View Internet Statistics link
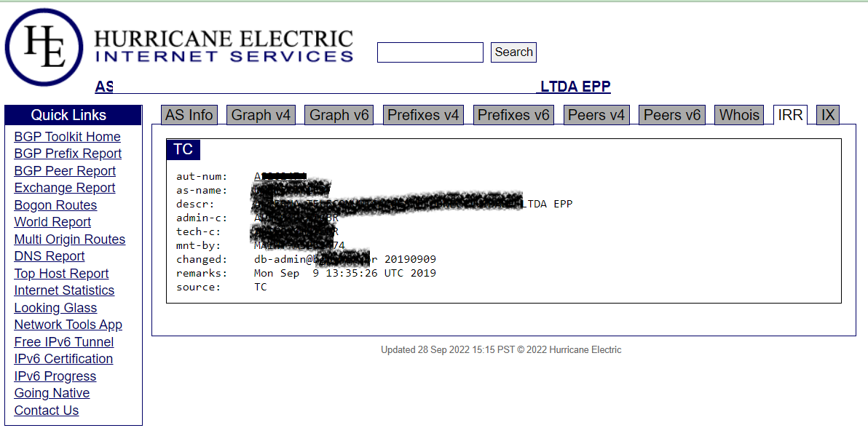This screenshot has height=436, width=868. click(x=64, y=290)
